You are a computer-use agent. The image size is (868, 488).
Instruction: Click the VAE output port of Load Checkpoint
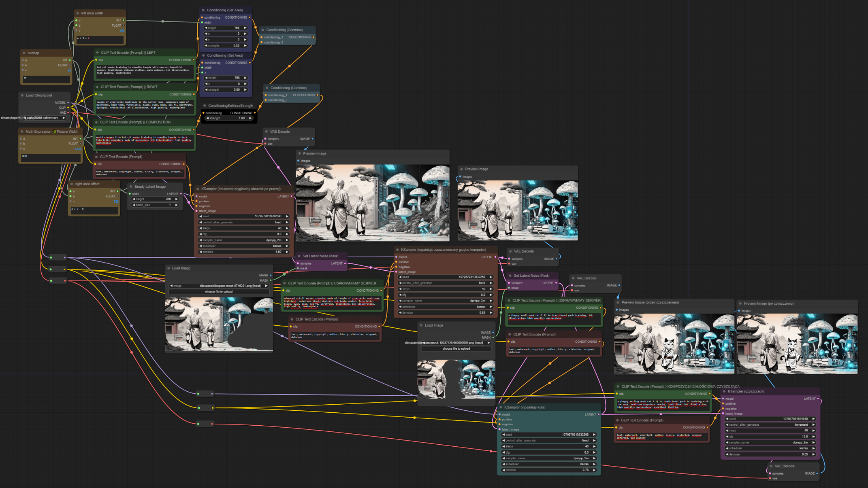68,112
